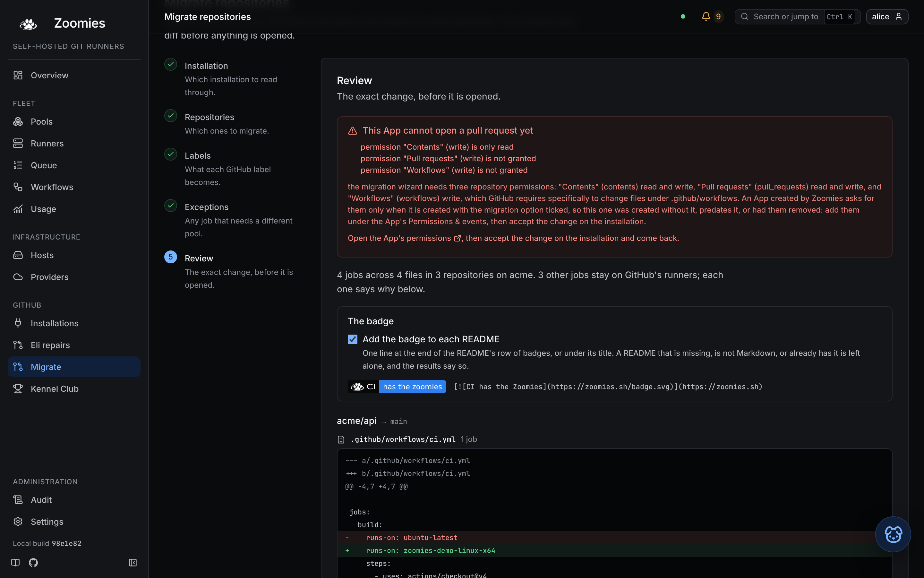Open the Providers page
This screenshot has height=578, width=924.
pyautogui.click(x=74, y=277)
